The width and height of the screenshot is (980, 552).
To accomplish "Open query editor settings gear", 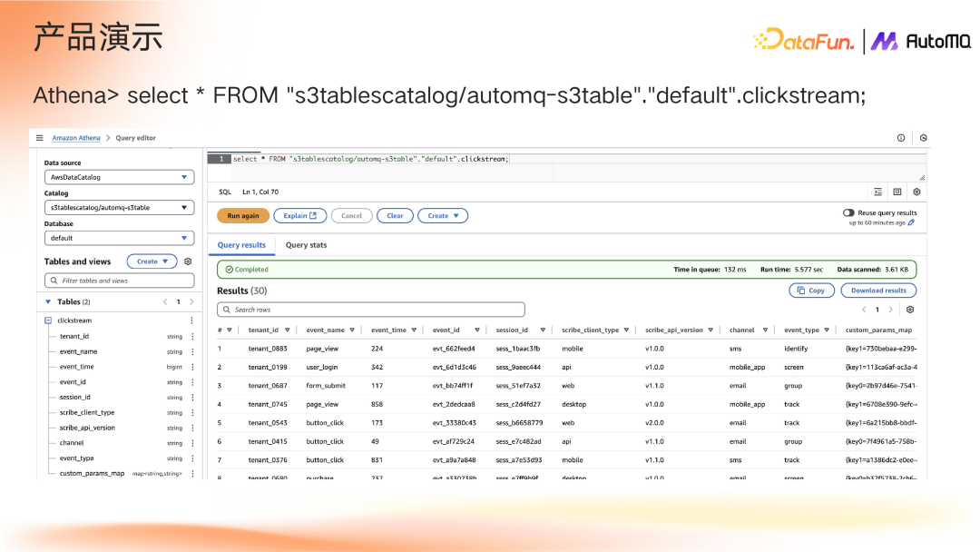I will click(916, 192).
